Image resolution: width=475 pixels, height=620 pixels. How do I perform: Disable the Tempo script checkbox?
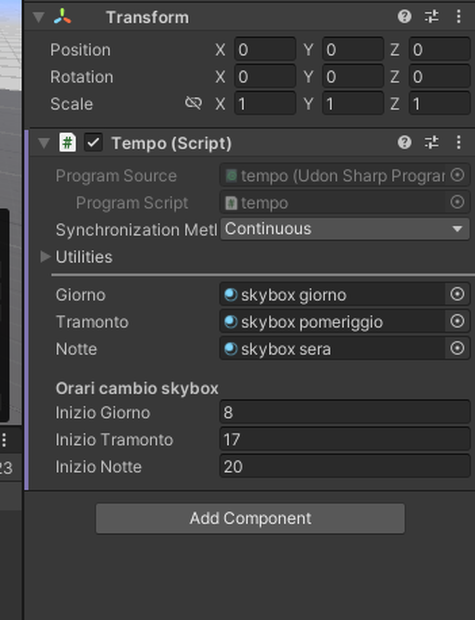pos(93,143)
